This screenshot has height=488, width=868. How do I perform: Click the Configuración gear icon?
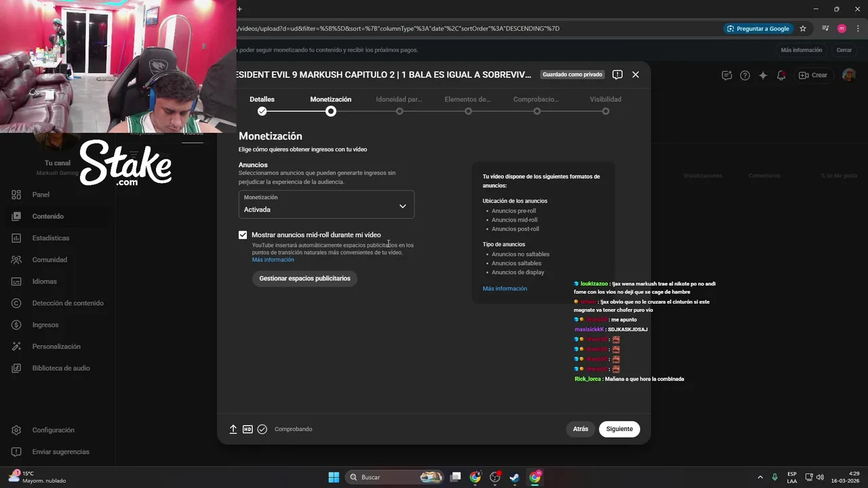coord(16,430)
